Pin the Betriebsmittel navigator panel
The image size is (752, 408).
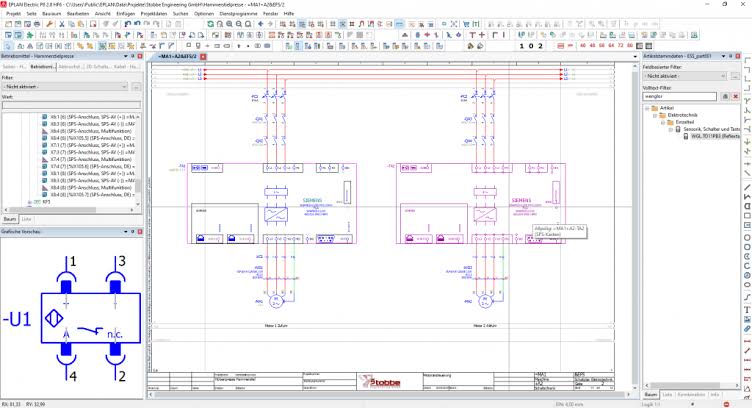133,57
